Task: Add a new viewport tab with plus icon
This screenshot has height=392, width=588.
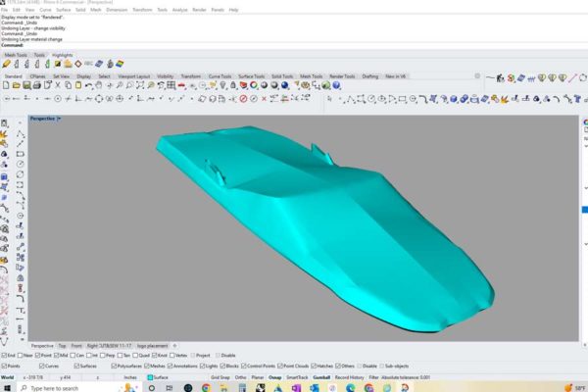Action: point(175,346)
